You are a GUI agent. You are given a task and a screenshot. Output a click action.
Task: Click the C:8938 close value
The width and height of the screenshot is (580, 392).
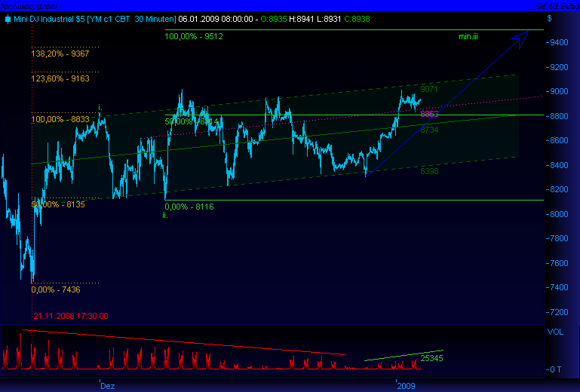tap(357, 20)
